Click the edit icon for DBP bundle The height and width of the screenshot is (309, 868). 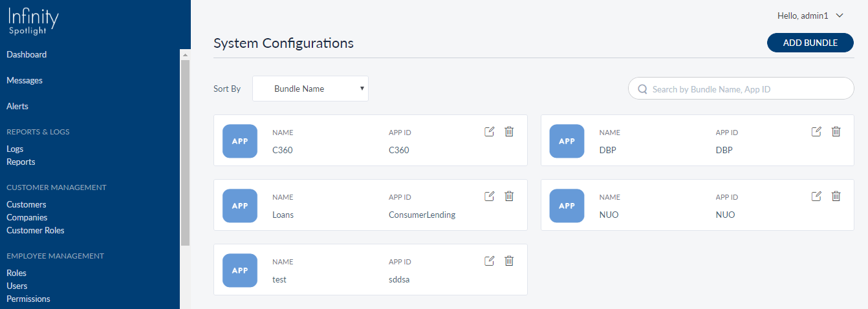(816, 132)
